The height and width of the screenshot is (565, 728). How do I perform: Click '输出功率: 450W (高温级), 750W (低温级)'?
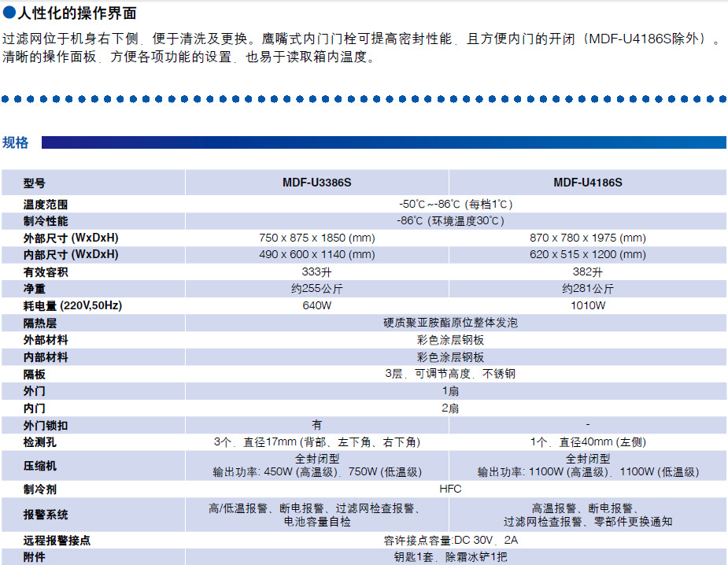(317, 472)
